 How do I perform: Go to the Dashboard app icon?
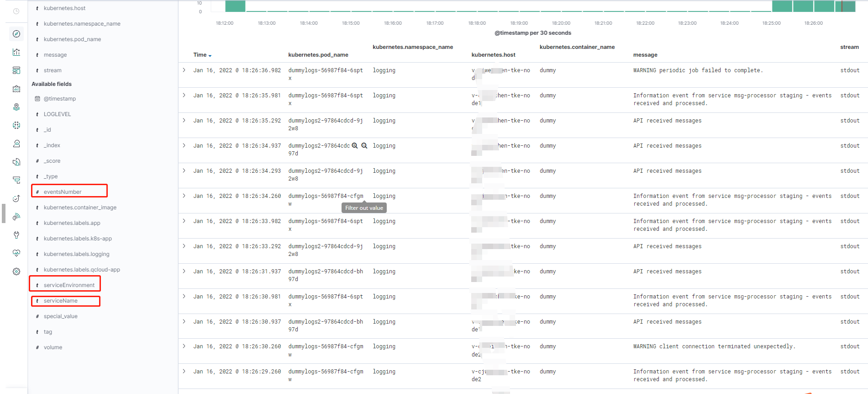click(16, 70)
